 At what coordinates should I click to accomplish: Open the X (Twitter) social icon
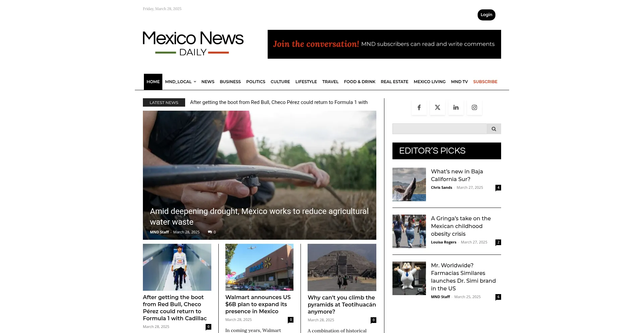(437, 108)
